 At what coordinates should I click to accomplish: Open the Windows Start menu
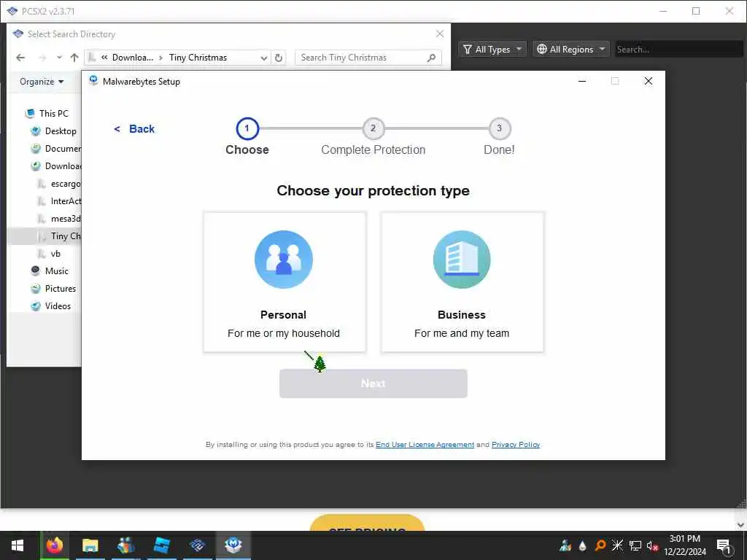click(x=18, y=545)
